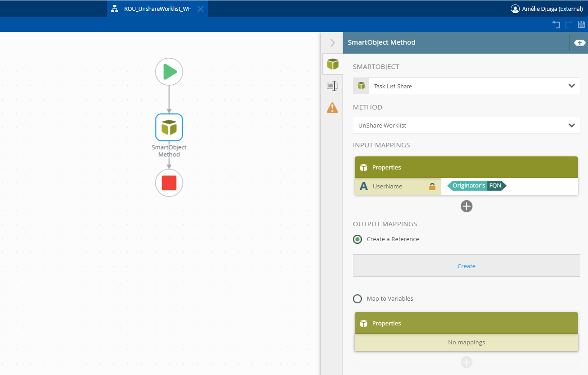
Task: Open the Properties tab in side panel
Action: coord(333,86)
